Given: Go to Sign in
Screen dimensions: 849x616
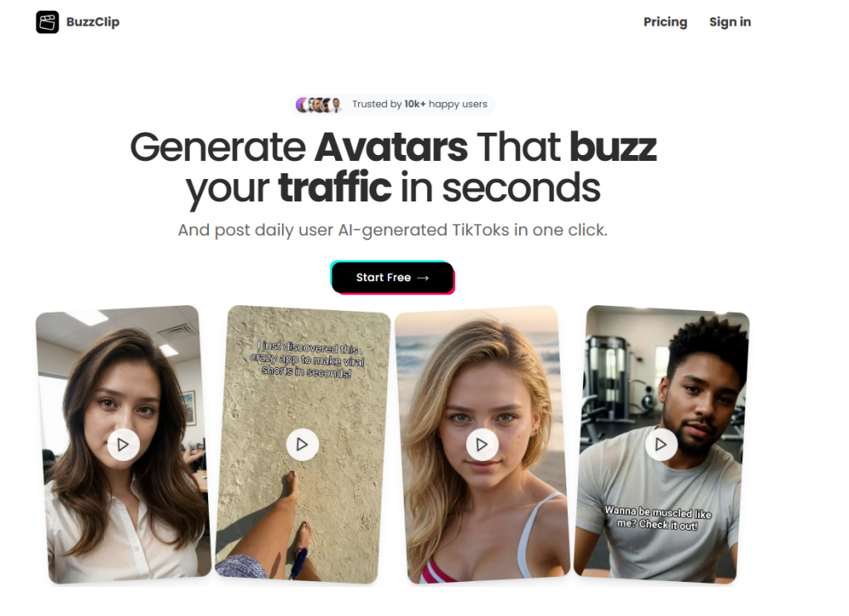Looking at the screenshot, I should click(730, 22).
